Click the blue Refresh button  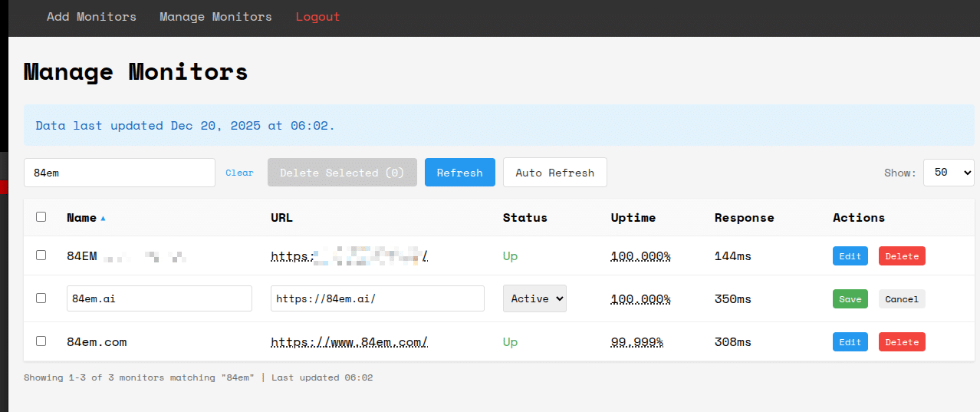point(460,173)
